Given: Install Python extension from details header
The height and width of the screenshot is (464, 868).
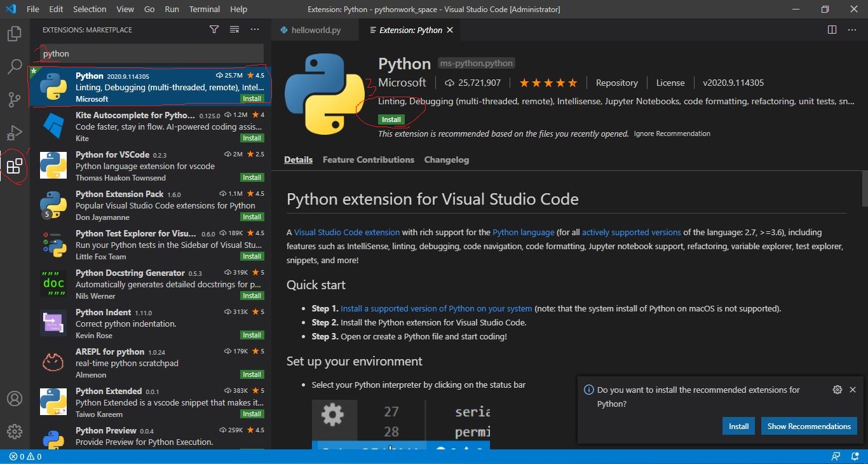Looking at the screenshot, I should click(391, 119).
